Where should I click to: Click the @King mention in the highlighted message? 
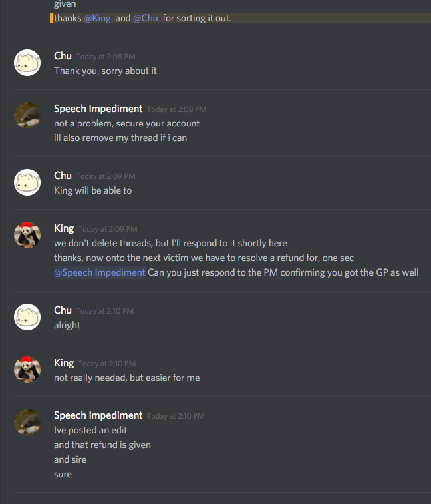pos(97,19)
